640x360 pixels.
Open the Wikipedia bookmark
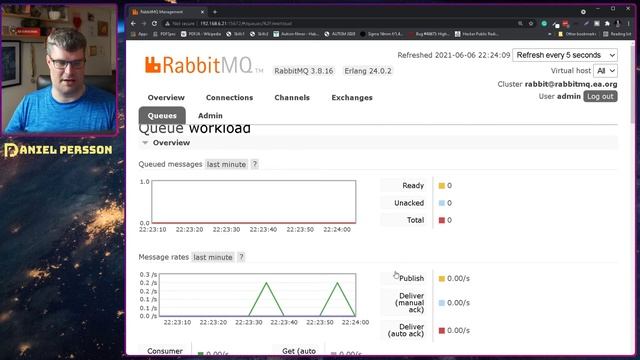(x=201, y=34)
